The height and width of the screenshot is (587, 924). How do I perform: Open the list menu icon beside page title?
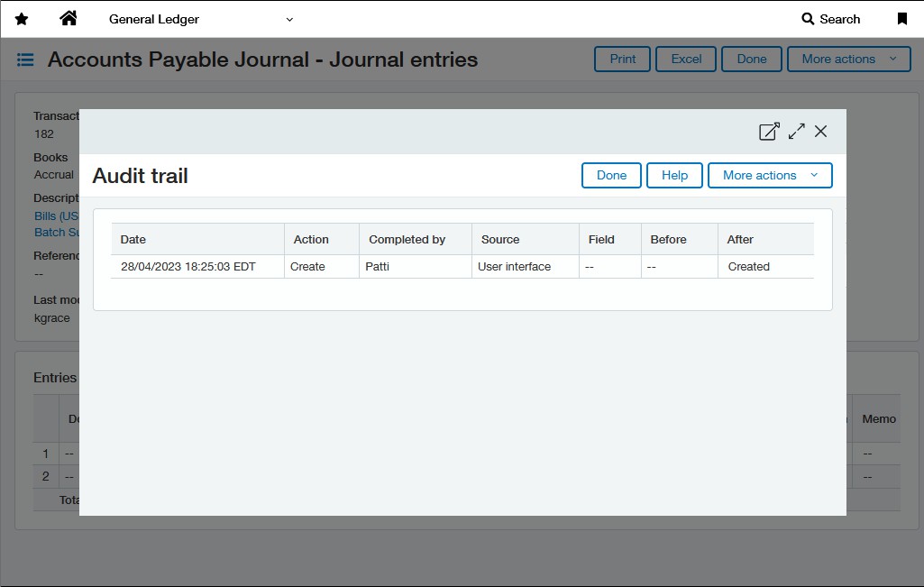pyautogui.click(x=25, y=60)
